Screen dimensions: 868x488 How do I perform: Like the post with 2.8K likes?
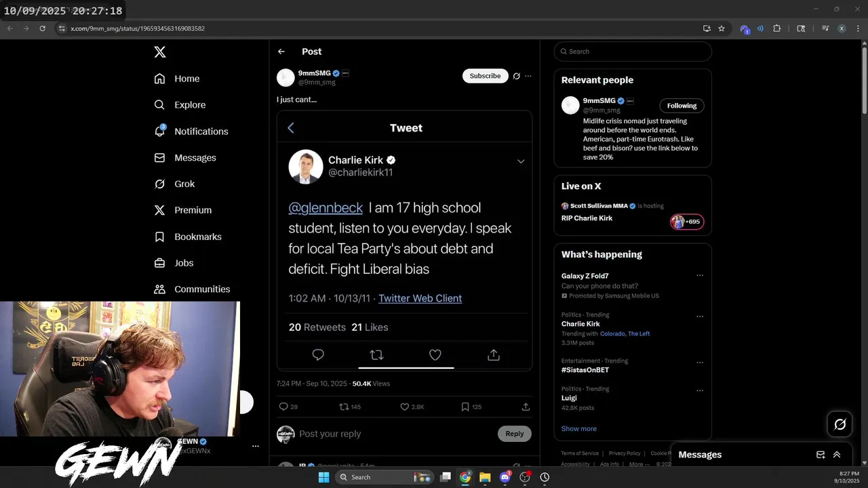pyautogui.click(x=412, y=407)
